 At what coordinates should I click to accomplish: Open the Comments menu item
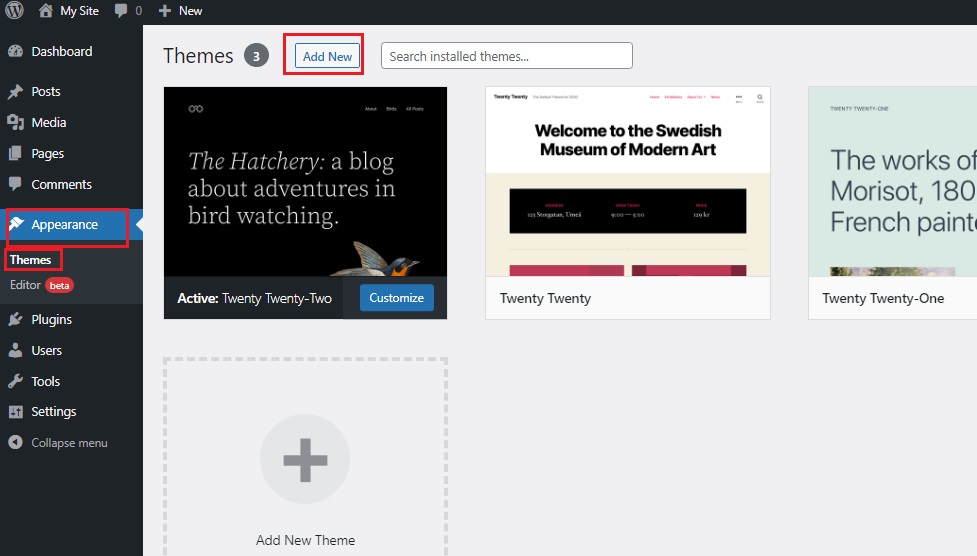coord(61,185)
